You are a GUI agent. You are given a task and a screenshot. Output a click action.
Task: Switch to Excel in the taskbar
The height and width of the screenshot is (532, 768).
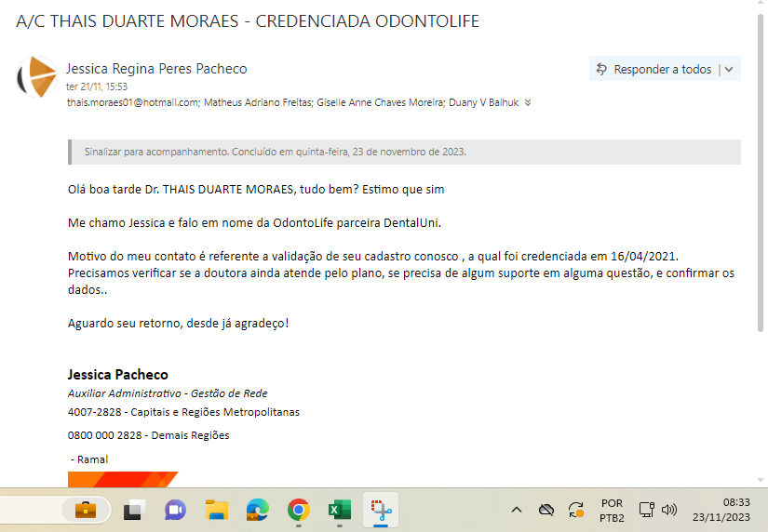[340, 511]
